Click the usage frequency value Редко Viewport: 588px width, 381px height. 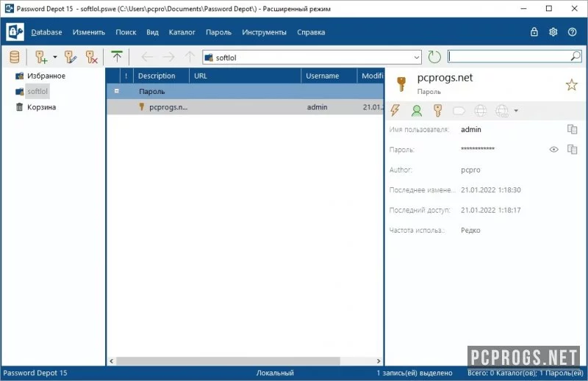(470, 231)
